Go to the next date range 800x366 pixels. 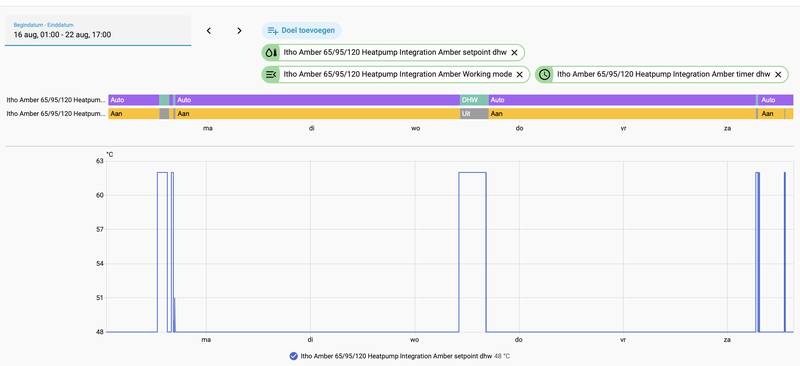239,31
